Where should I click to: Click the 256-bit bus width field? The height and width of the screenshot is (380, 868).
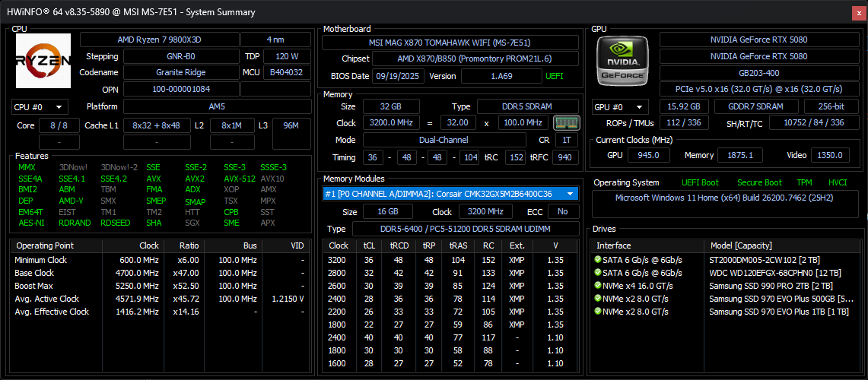click(x=831, y=106)
